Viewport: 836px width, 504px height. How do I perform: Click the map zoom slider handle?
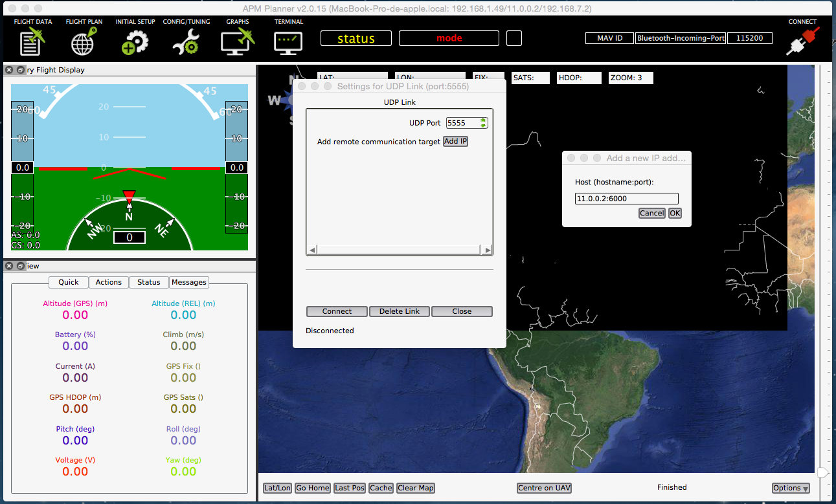[822, 472]
